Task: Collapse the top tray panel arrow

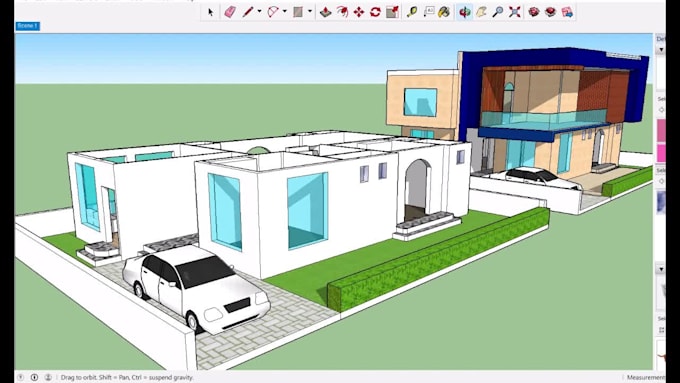Action: tap(661, 50)
